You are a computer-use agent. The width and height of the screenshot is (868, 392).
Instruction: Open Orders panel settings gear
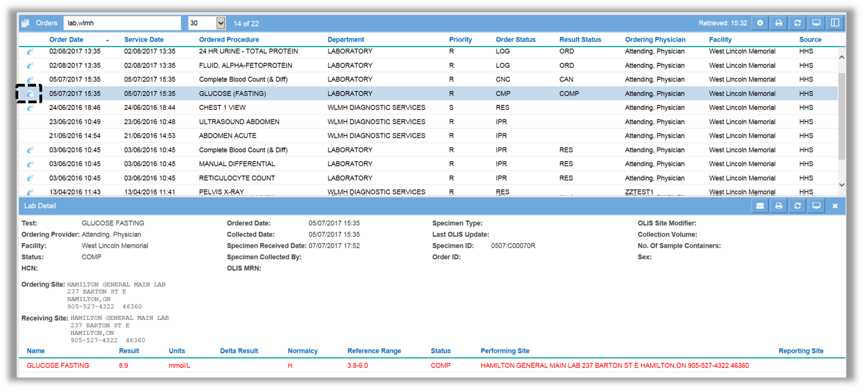click(x=759, y=23)
